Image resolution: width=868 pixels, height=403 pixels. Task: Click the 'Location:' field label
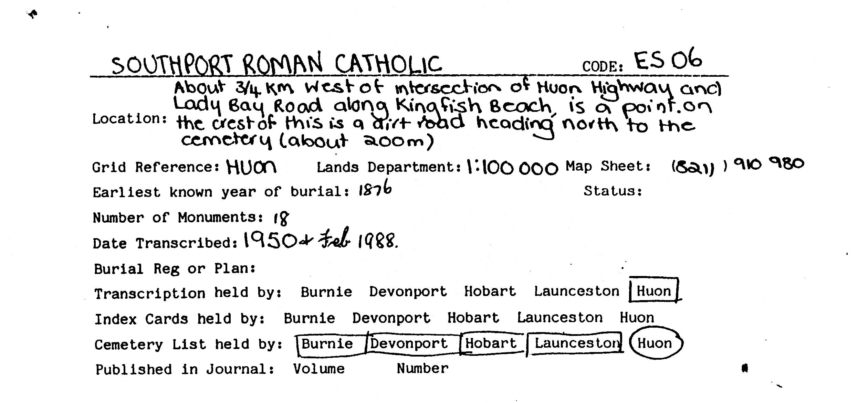130,119
